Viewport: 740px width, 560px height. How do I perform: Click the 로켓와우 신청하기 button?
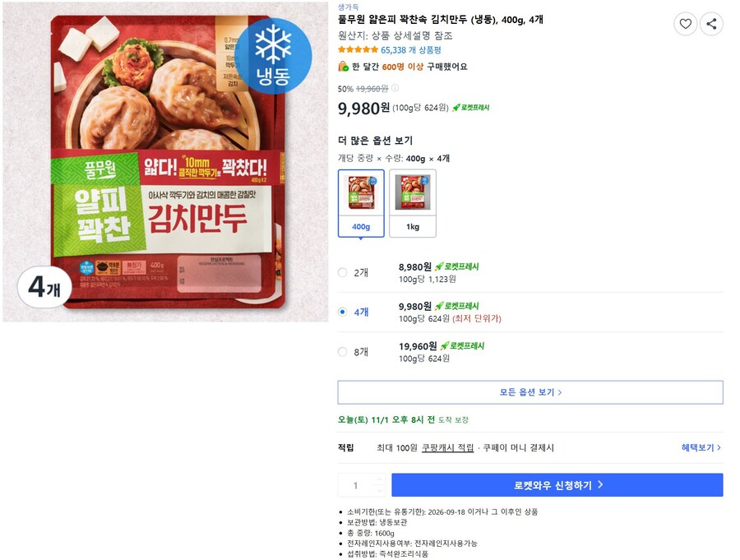(x=557, y=484)
